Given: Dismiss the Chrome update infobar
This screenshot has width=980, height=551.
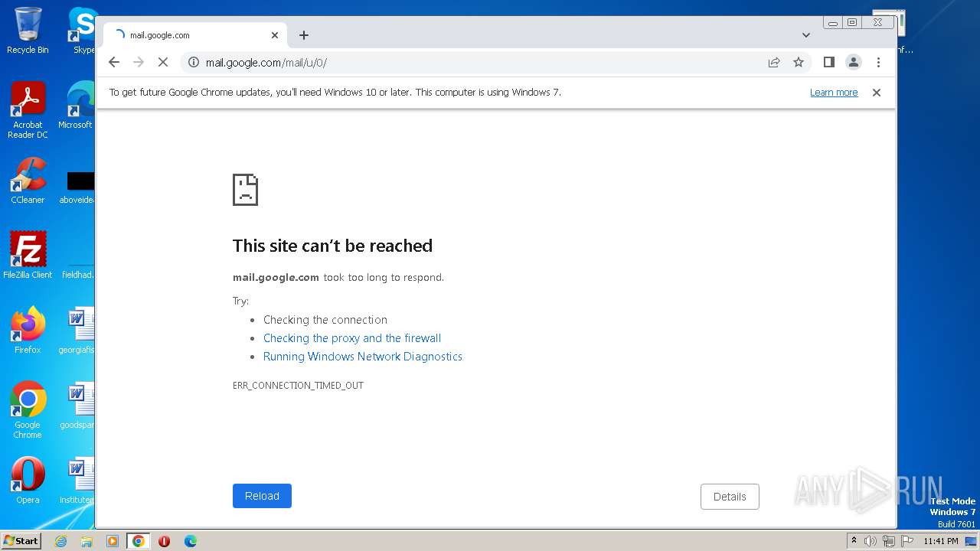Looking at the screenshot, I should coord(877,93).
